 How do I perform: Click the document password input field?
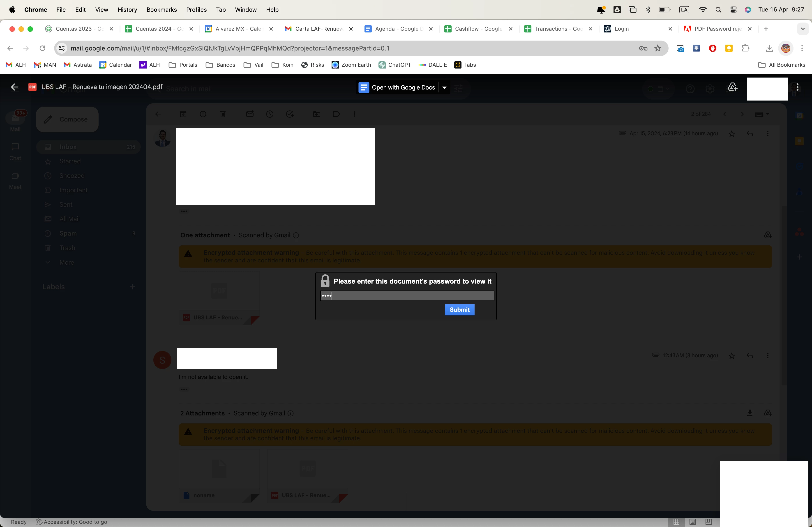pyautogui.click(x=407, y=296)
